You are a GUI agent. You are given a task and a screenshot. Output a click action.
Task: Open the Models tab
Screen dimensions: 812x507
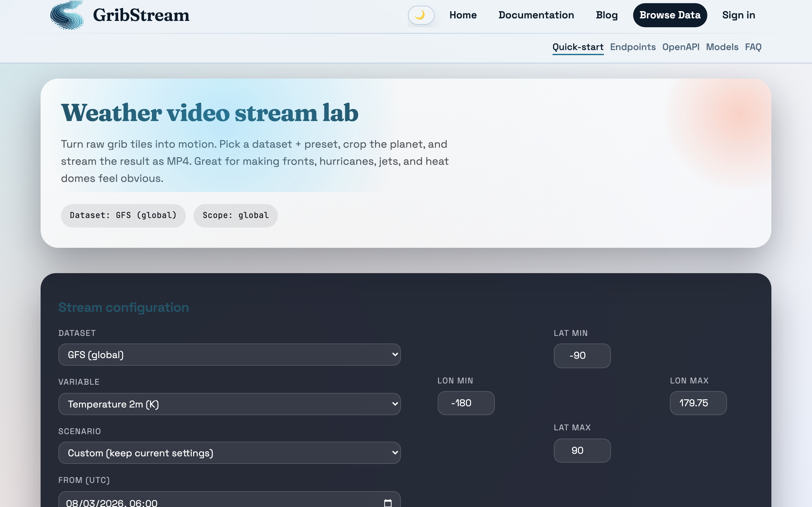click(x=722, y=47)
